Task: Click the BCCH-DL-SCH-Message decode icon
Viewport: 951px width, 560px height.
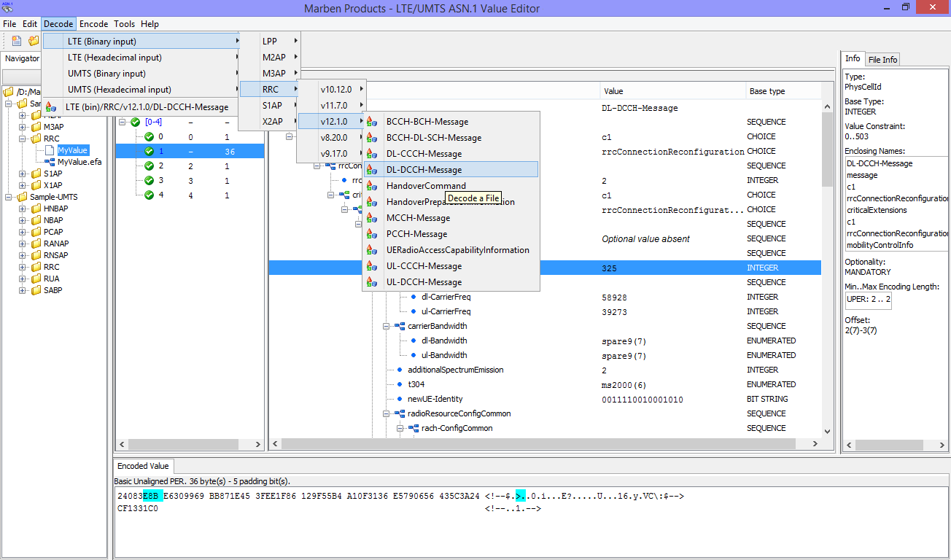Action: coord(372,138)
